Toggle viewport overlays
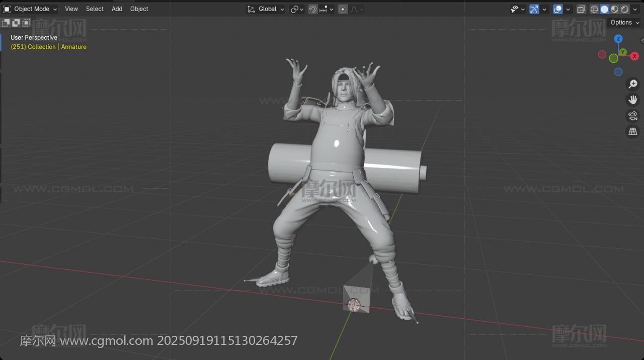The image size is (644, 360). click(557, 9)
